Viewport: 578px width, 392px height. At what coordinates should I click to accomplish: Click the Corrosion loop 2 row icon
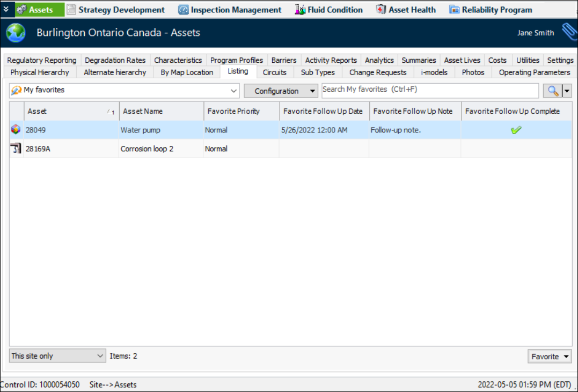coord(16,149)
